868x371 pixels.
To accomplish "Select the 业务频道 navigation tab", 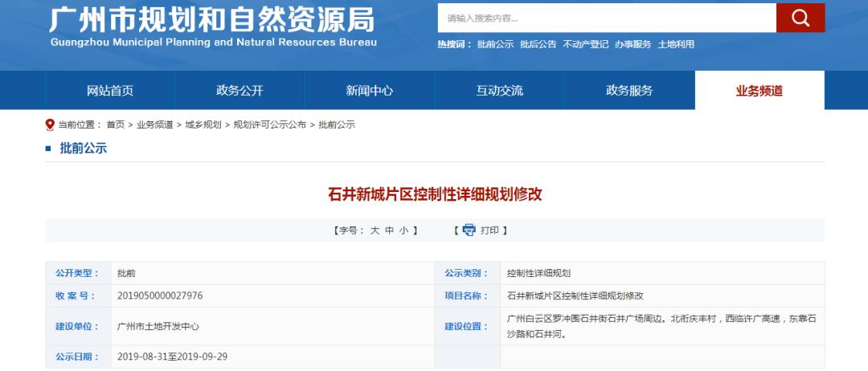I will pos(759,91).
